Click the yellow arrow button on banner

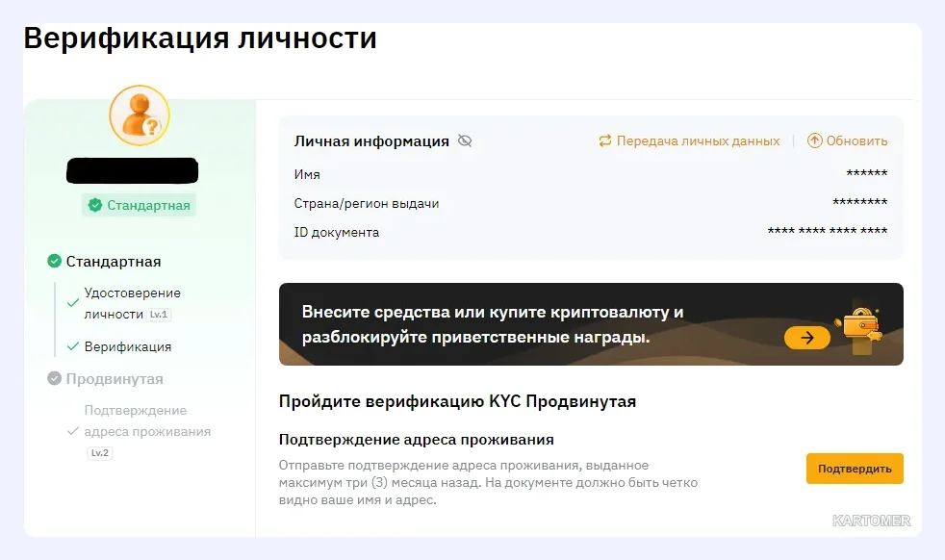tap(807, 338)
